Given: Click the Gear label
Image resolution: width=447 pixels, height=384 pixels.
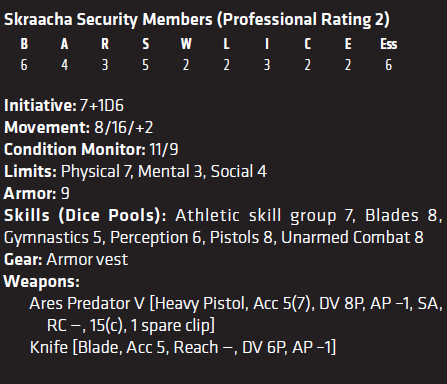Looking at the screenshot, I should (23, 260).
